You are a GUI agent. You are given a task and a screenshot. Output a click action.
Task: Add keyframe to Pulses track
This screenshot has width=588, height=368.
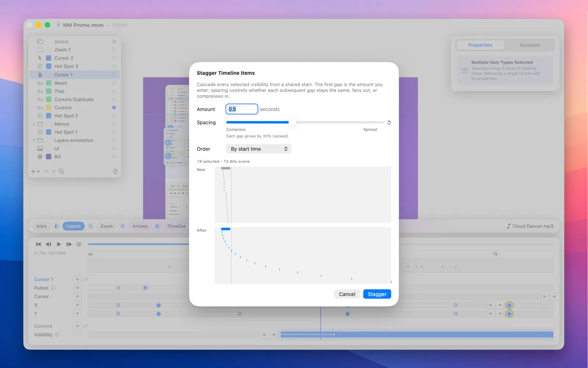tap(77, 288)
